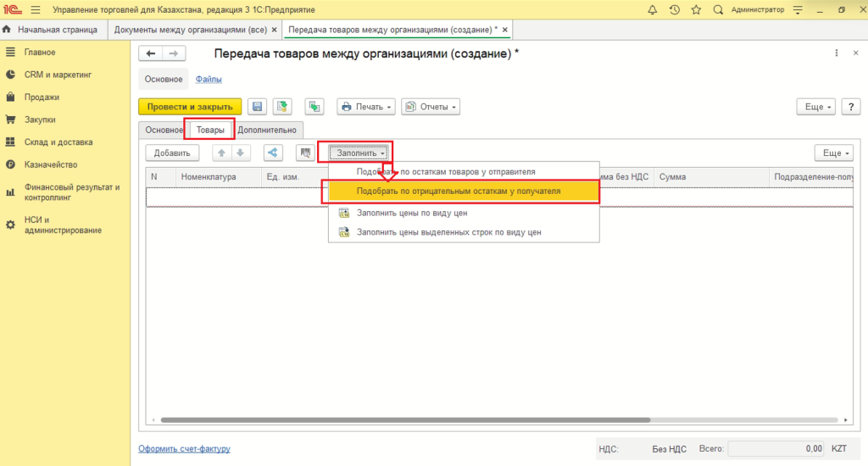Click the KZT currency label
This screenshot has height=466, width=868.
point(839,448)
